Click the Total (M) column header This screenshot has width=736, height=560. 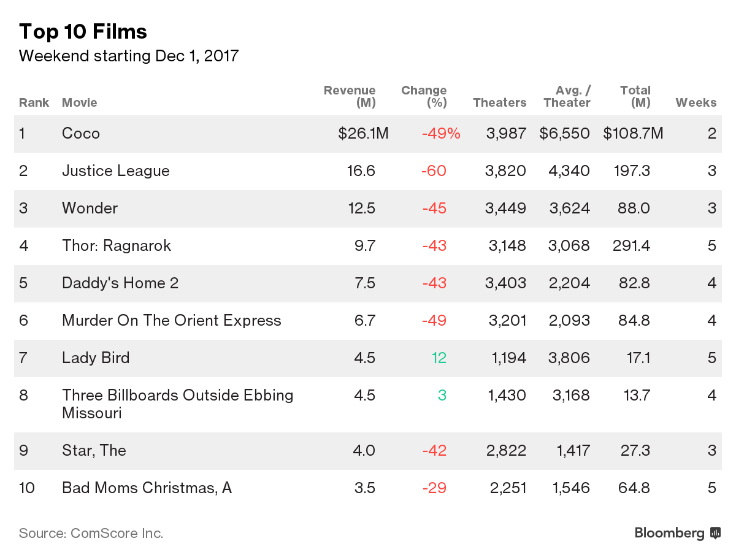[x=635, y=96]
